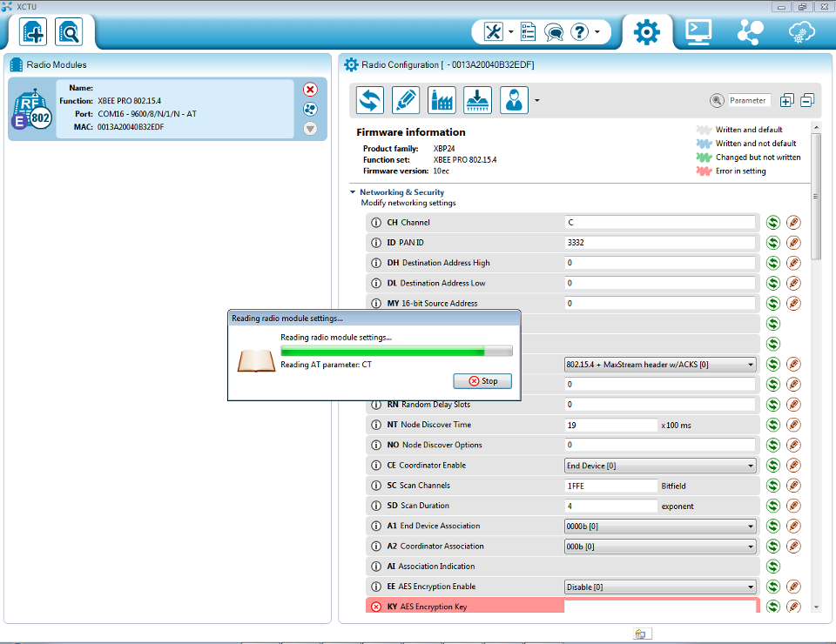Write the DH Destination Address High parameter

pyautogui.click(x=794, y=263)
